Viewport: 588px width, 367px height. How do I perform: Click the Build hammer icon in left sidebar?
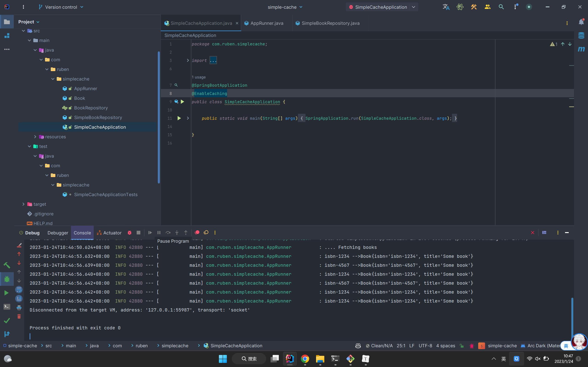(x=7, y=265)
